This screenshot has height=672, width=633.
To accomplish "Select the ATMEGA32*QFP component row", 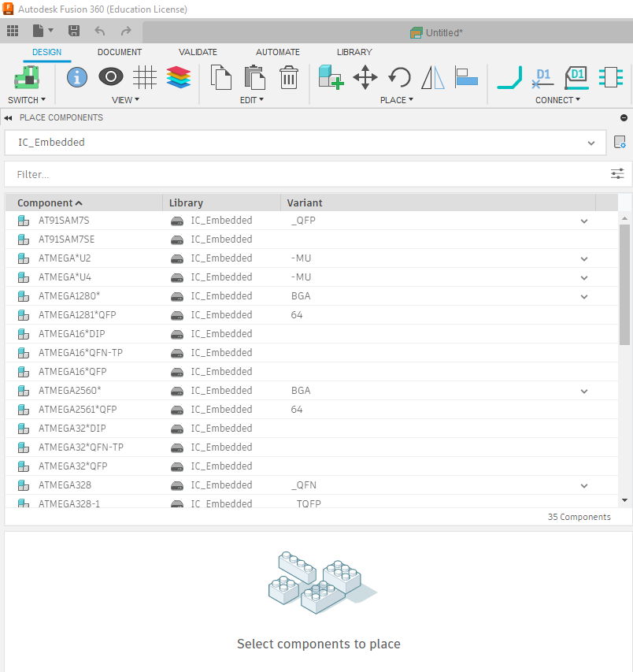I will (311, 466).
